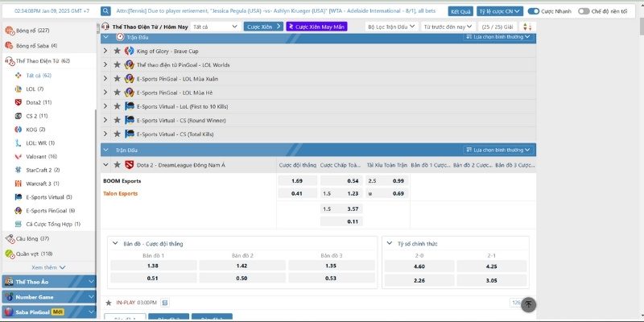This screenshot has height=322, width=644.
Task: Click the Quần vợt tennis ball icon
Action: click(10, 254)
